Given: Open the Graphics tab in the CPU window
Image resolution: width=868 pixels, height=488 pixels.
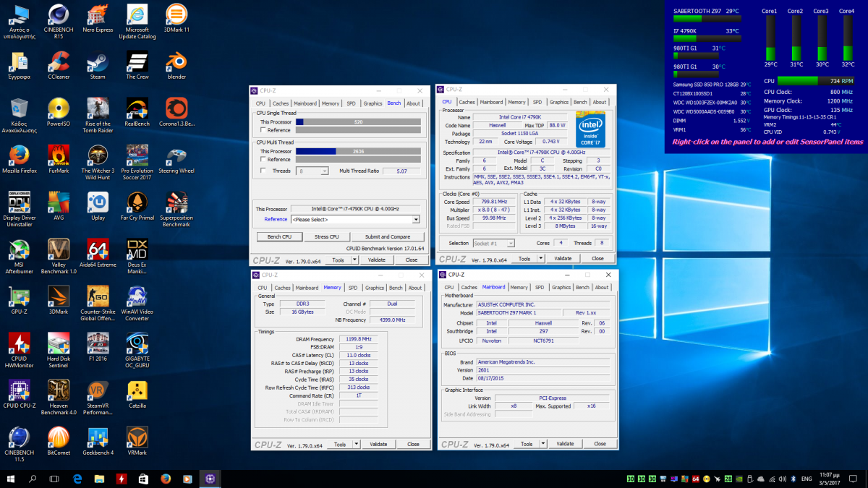Looking at the screenshot, I should pos(559,102).
